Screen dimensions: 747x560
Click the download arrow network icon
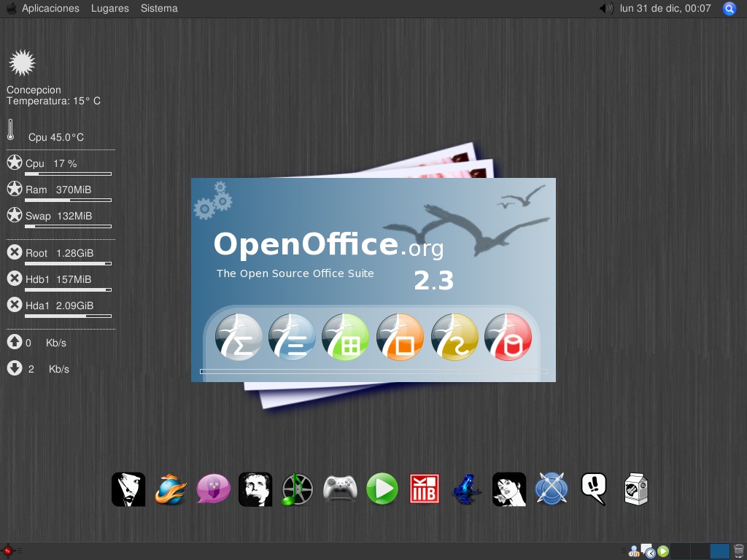point(15,367)
